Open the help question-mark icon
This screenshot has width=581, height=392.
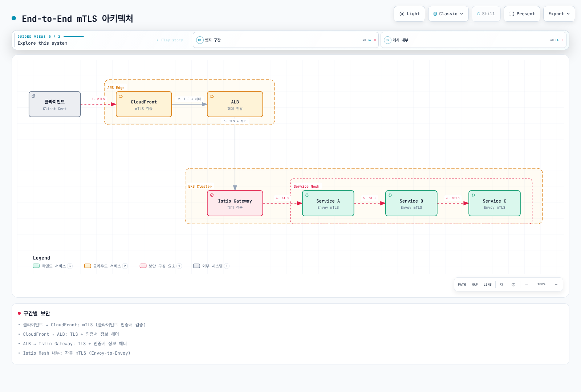(513, 285)
